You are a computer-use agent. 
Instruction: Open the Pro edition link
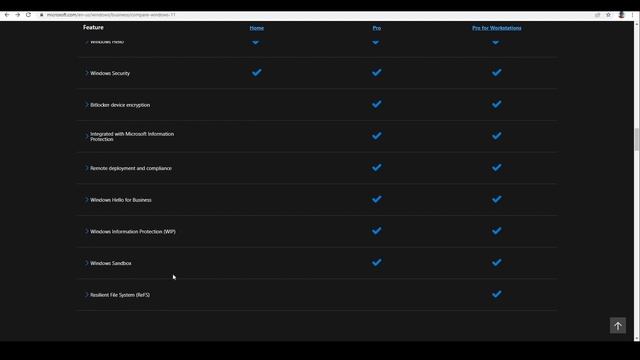(x=376, y=28)
